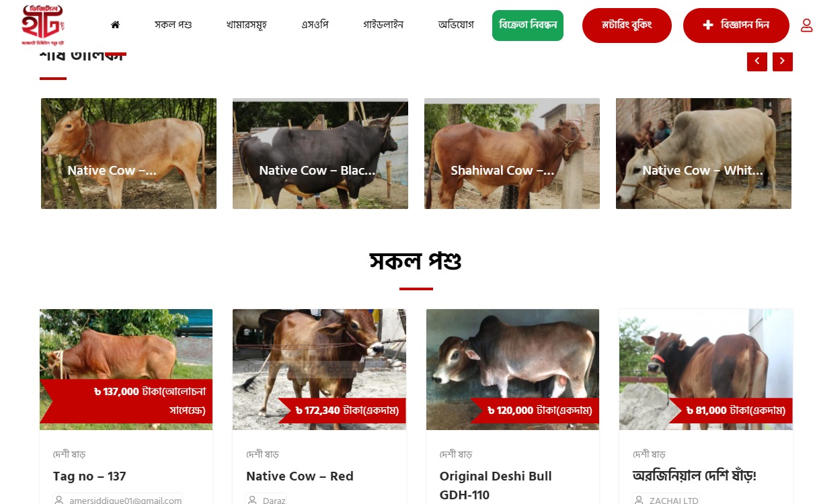Open the Tag no – 137 listing title
Image resolution: width=815 pixels, height=504 pixels.
point(89,476)
